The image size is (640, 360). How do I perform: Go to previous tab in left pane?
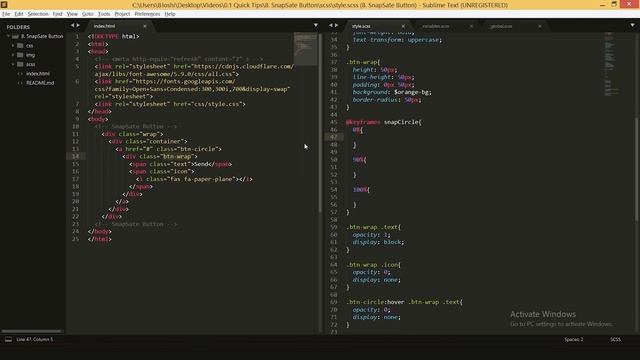(72, 25)
